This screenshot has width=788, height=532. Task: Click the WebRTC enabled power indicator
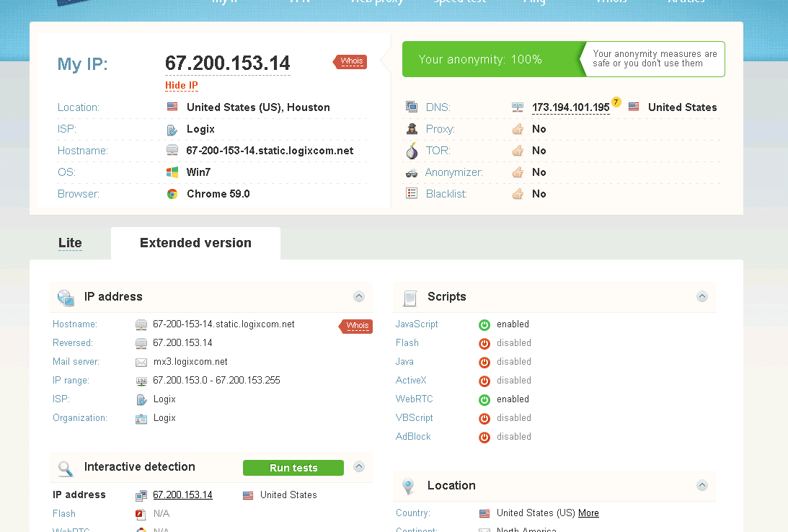484,399
